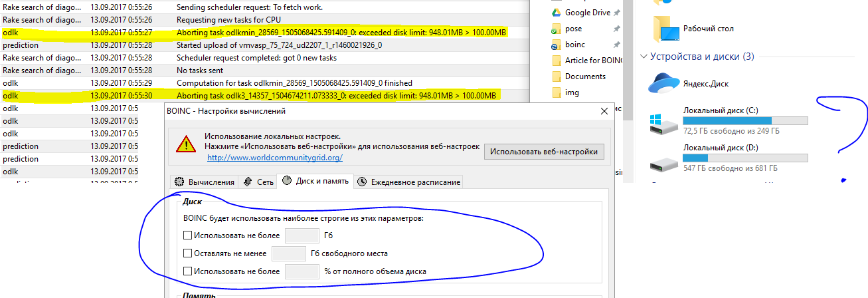Click 'prediction' project cell in the 0:55:28 row
Image resolution: width=868 pixels, height=298 pixels.
[21, 45]
